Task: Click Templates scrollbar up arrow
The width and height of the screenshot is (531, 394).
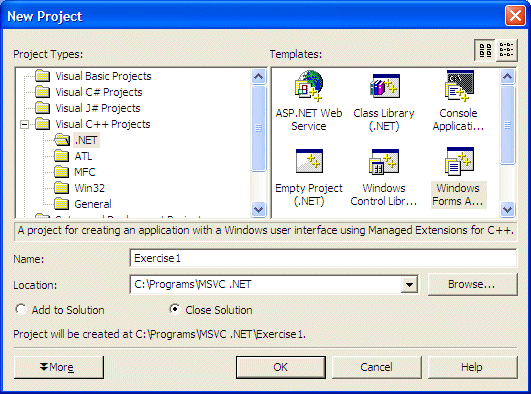Action: 508,77
